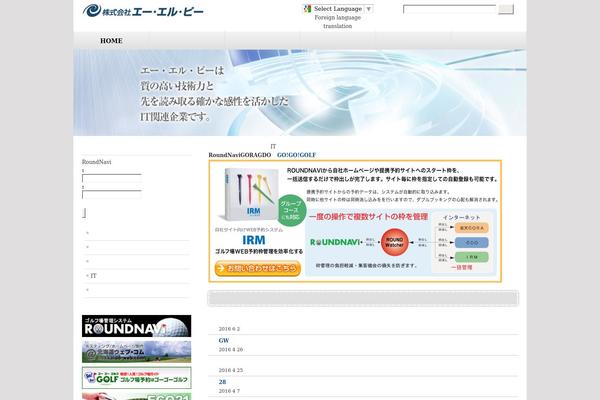Click the IRM product box image
This screenshot has height=400, width=600.
249,194
